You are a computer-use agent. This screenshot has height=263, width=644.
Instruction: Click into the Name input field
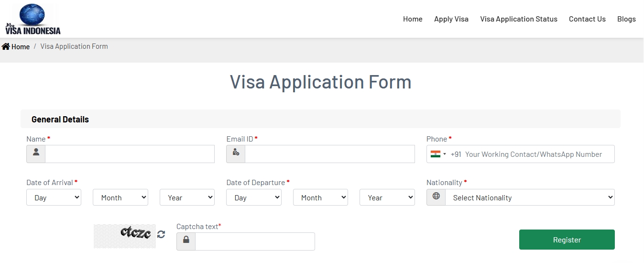point(130,154)
